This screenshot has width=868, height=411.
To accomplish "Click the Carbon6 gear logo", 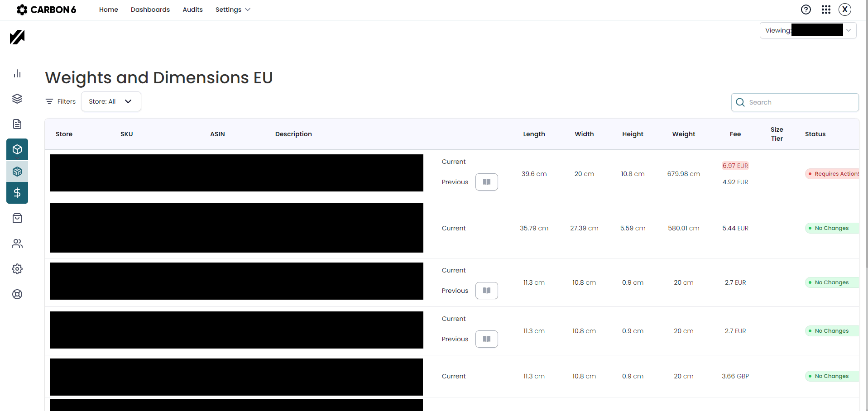I will click(x=22, y=10).
